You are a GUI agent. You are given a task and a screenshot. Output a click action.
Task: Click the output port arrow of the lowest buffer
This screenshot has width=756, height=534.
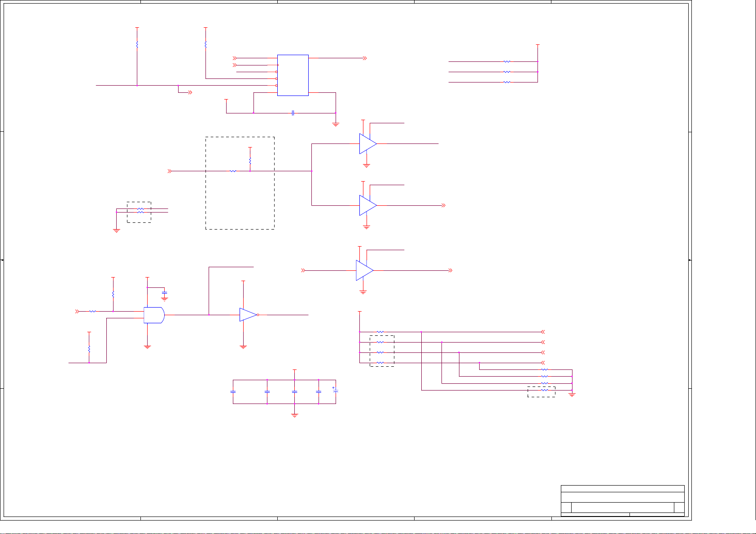tap(450, 270)
